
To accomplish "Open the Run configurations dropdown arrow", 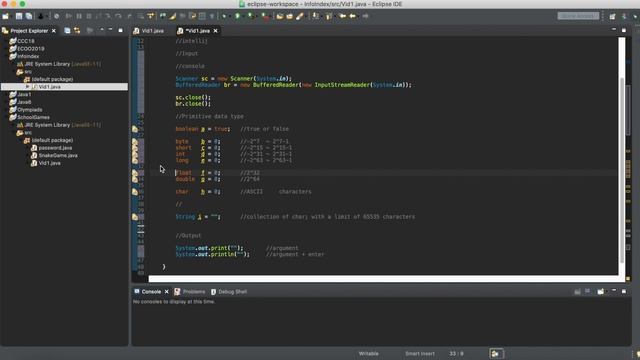I will click(x=244, y=16).
